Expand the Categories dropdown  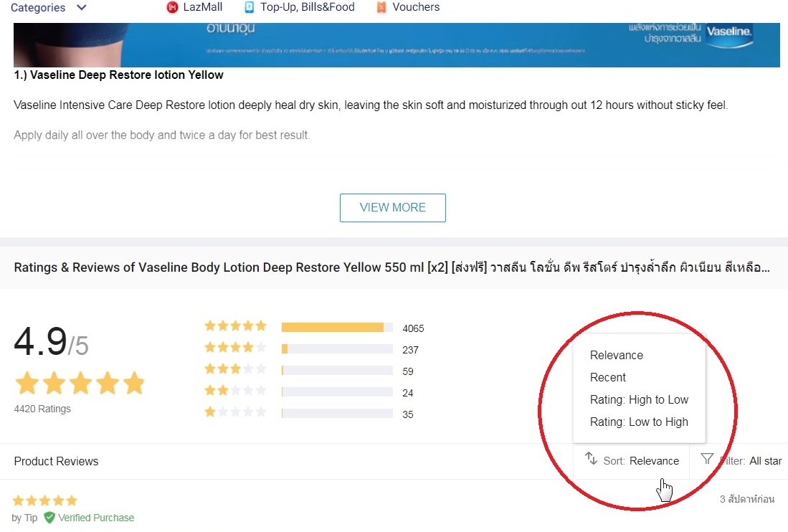click(x=49, y=8)
